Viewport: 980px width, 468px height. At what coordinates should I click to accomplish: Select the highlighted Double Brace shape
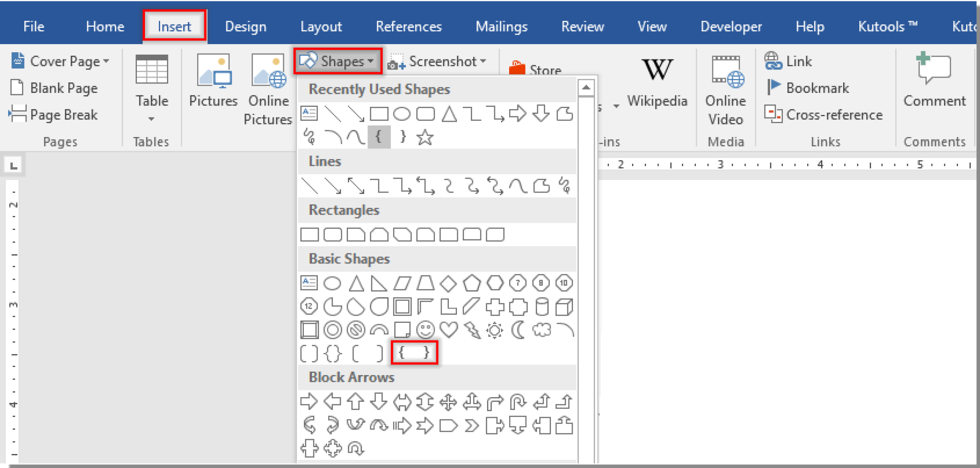click(414, 352)
